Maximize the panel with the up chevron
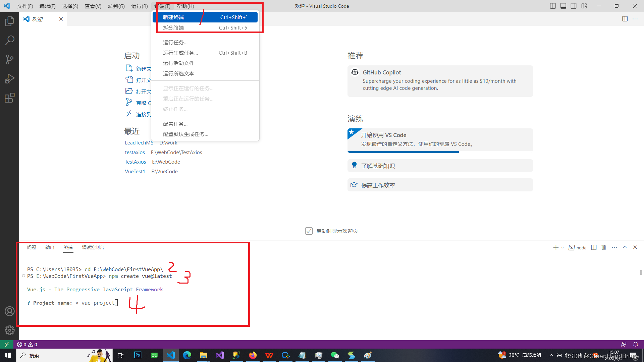This screenshot has height=362, width=644. pos(625,247)
